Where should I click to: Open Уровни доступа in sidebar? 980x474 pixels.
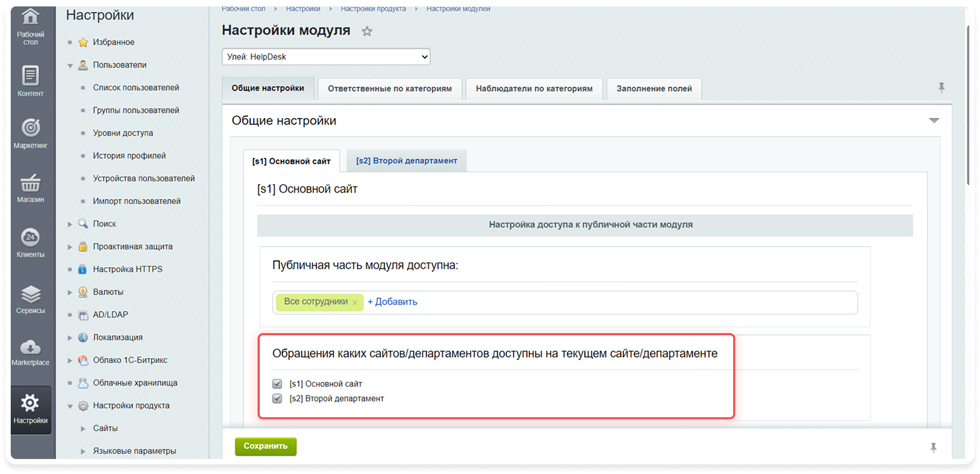pyautogui.click(x=123, y=133)
